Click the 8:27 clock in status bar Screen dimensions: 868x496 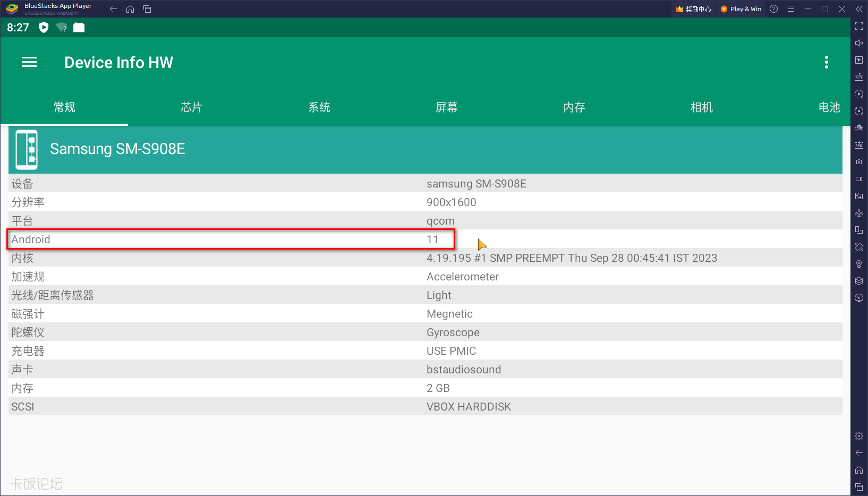click(x=18, y=28)
